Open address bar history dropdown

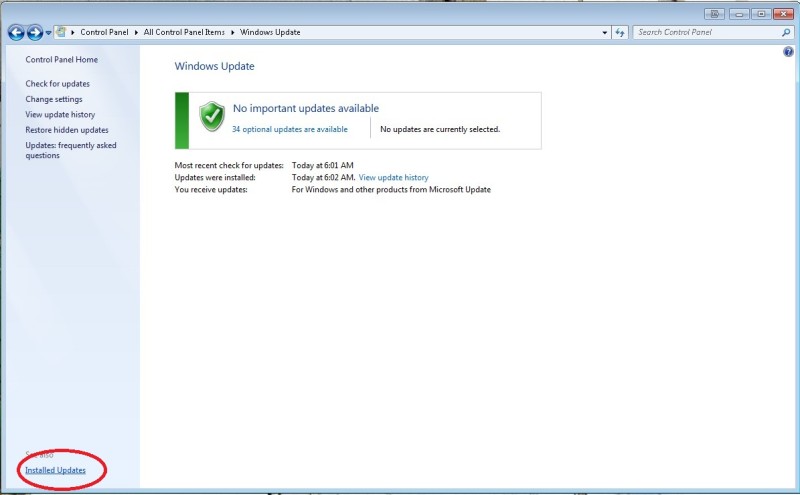click(x=605, y=32)
